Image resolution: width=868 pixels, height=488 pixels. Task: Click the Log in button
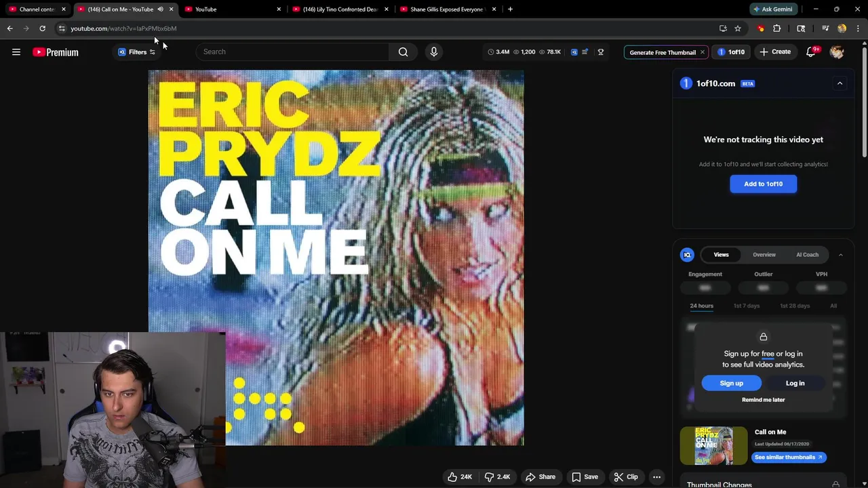click(795, 383)
